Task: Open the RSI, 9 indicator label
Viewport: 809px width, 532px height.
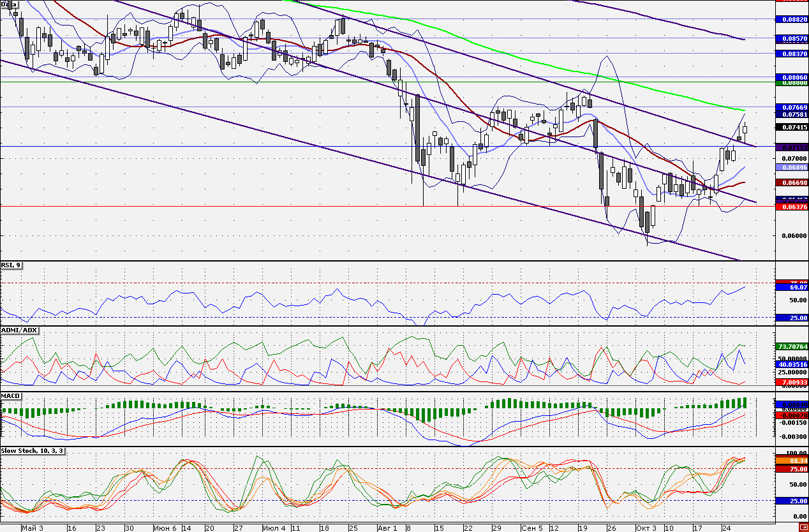Action: (11, 265)
